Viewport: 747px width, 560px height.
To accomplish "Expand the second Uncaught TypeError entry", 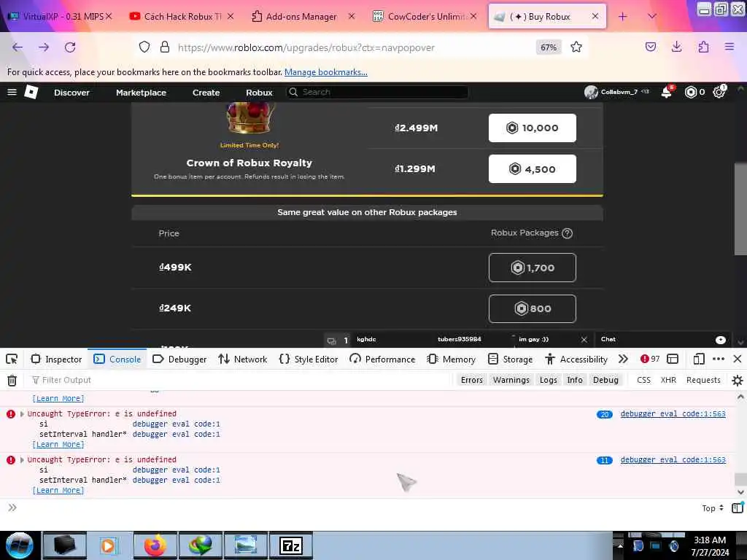I will [22, 460].
